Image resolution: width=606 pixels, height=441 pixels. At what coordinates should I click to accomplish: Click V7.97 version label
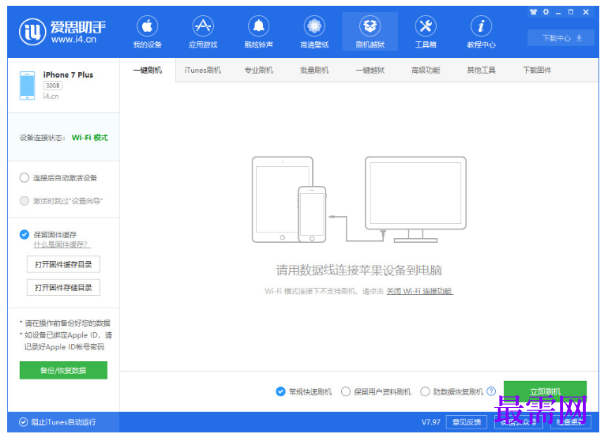click(431, 422)
